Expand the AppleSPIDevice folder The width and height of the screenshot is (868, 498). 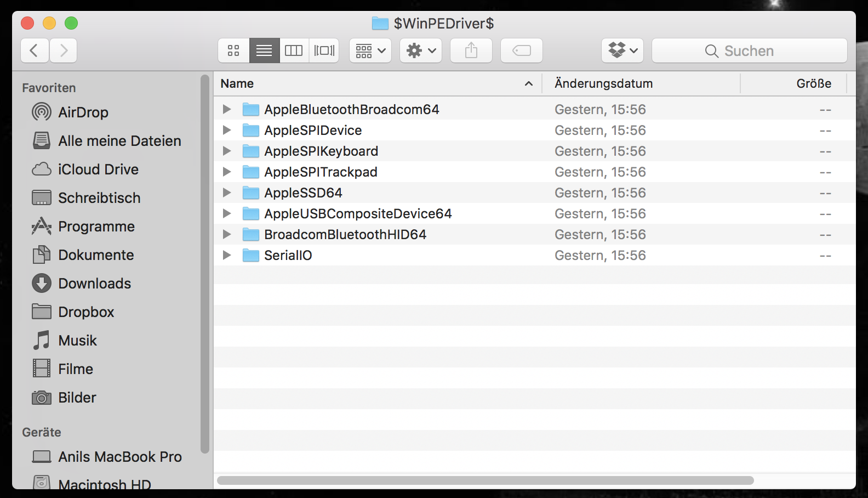pos(226,130)
